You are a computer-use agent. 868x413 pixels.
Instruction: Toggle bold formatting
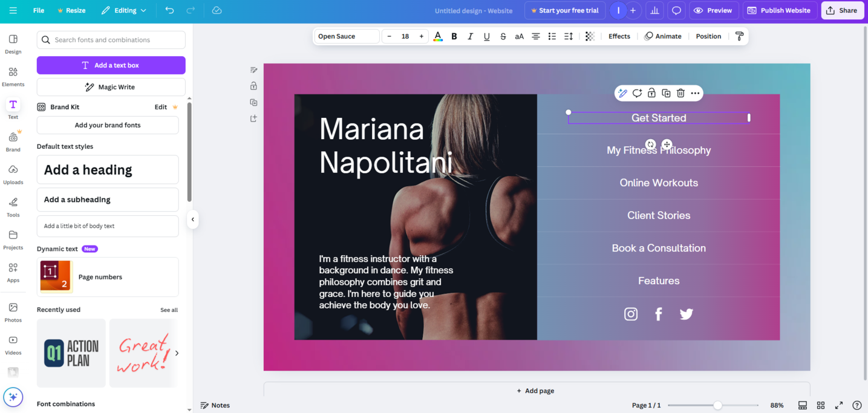[x=454, y=36]
